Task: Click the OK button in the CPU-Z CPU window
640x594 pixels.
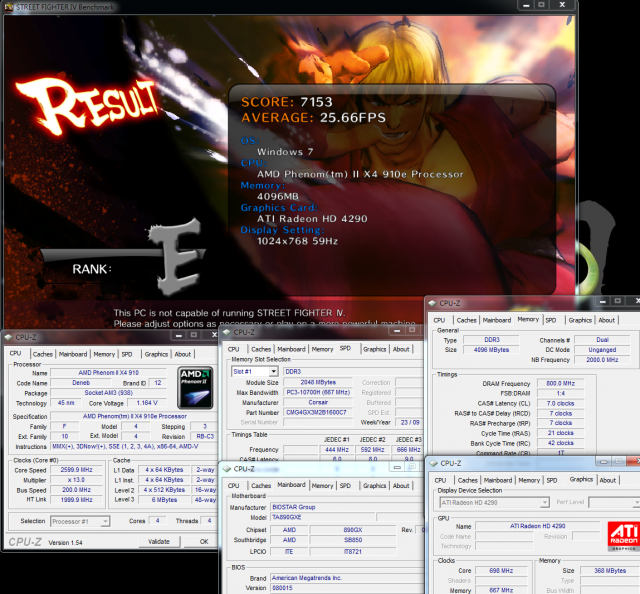Action: 204,541
